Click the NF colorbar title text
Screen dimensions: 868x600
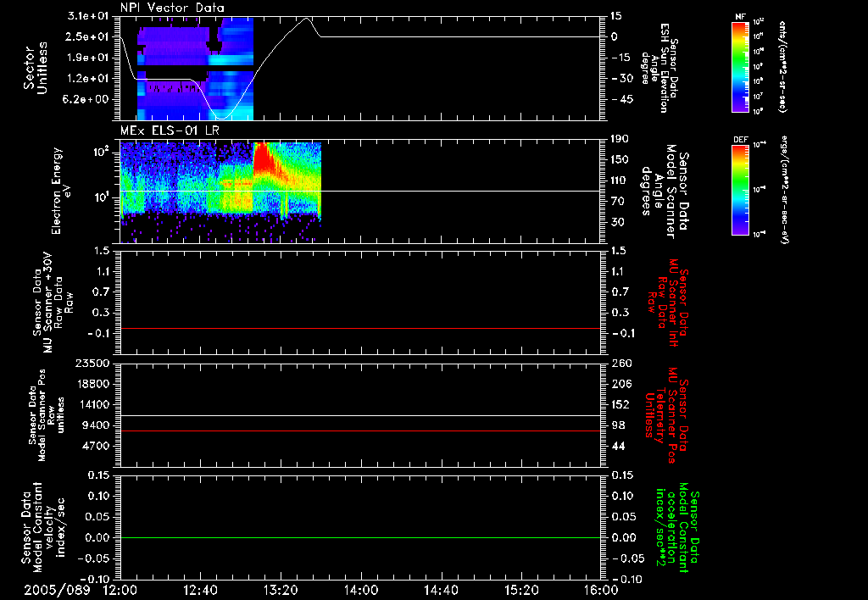741,17
